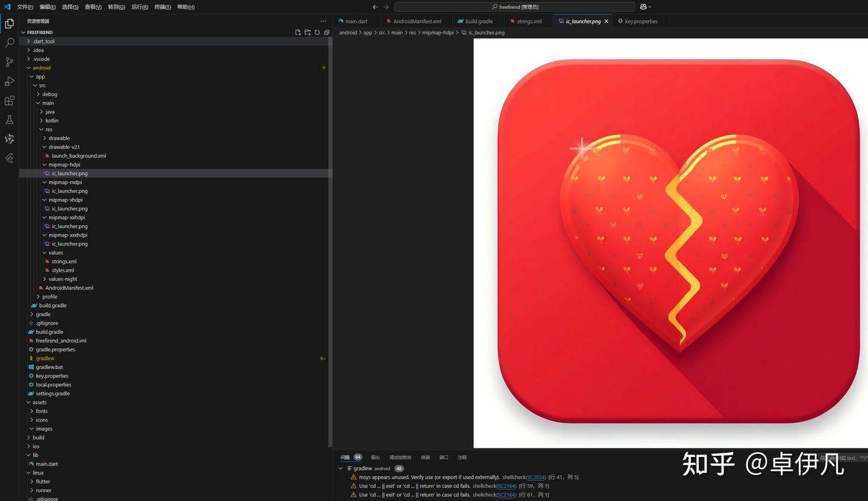Expand the drawable folder
The width and height of the screenshot is (868, 501).
pos(59,138)
